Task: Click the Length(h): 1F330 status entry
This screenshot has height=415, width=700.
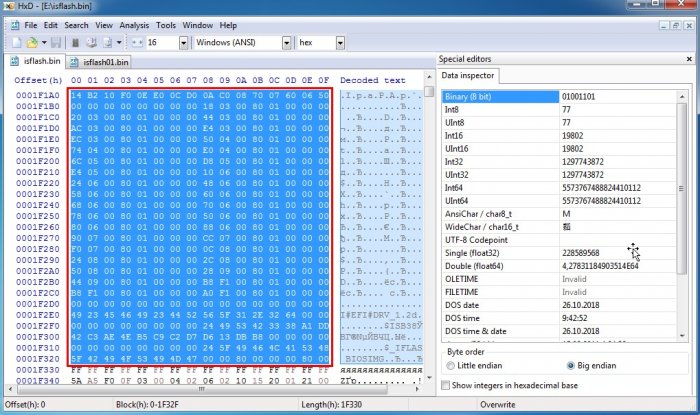Action: 331,404
